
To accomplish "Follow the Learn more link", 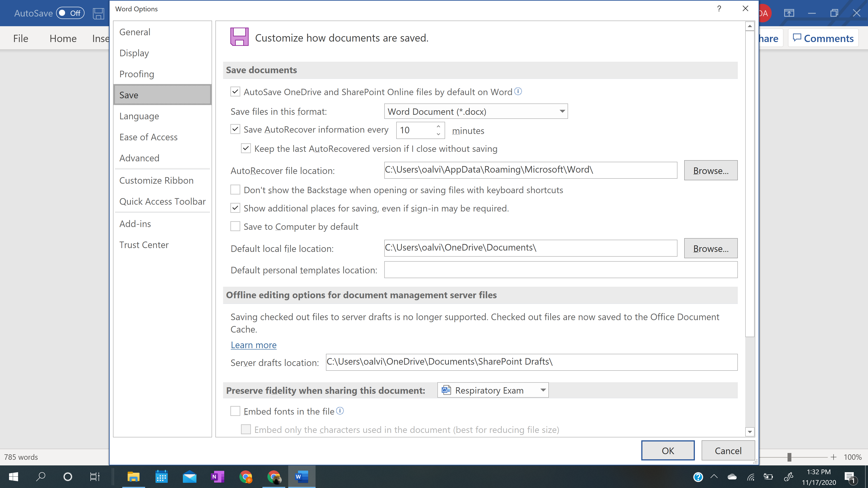I will 253,345.
